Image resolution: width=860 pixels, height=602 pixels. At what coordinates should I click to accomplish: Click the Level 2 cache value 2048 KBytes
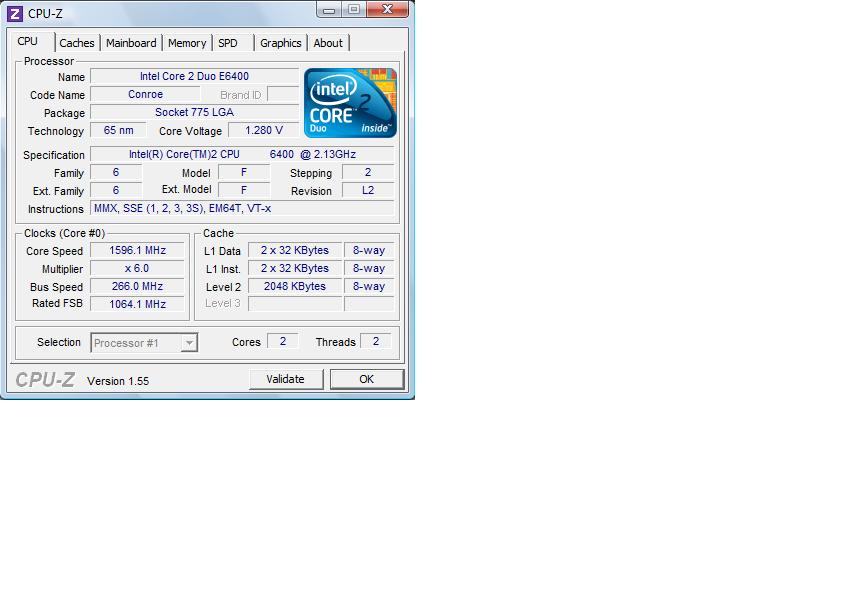click(x=295, y=287)
